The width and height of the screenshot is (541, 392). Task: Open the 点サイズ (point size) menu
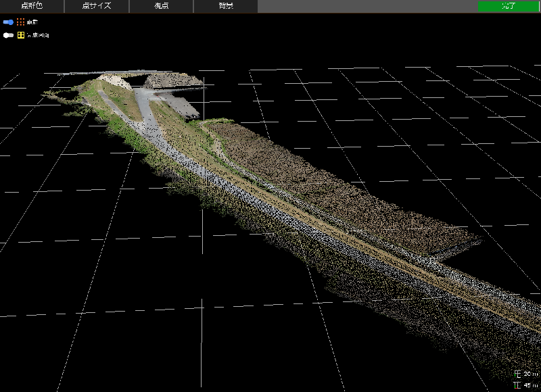96,6
